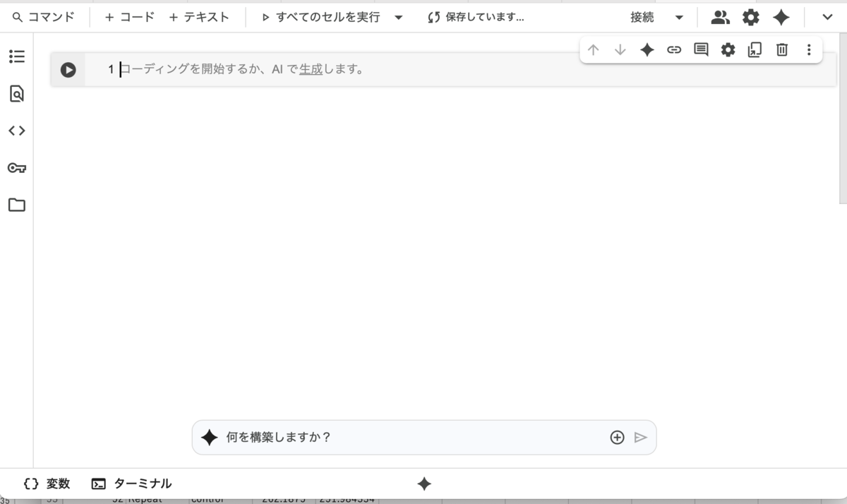This screenshot has height=504, width=847.
Task: Open cell settings gear in cell toolbar
Action: pos(728,49)
